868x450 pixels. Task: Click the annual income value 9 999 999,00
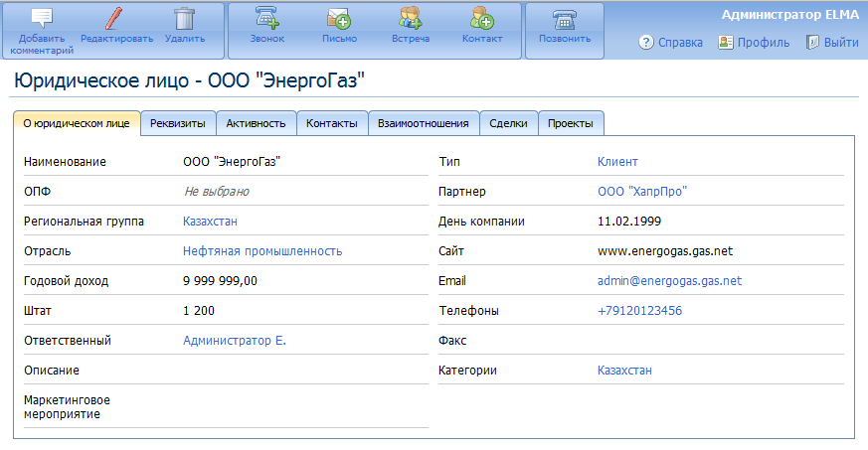point(220,281)
